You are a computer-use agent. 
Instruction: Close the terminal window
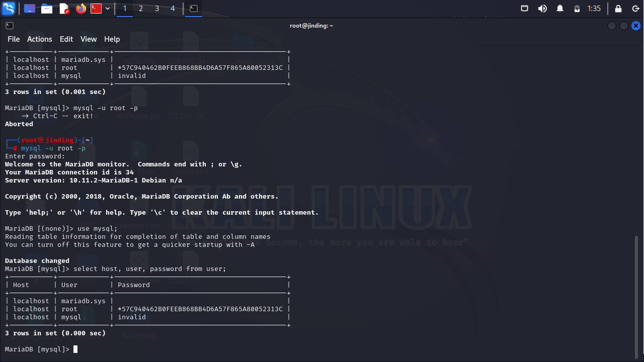(636, 26)
